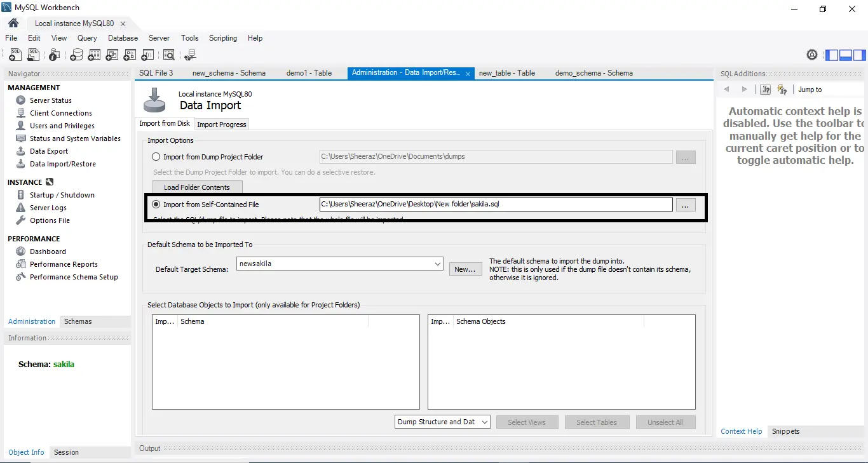The image size is (868, 463).
Task: Click Load Folder Contents button
Action: [x=197, y=187]
